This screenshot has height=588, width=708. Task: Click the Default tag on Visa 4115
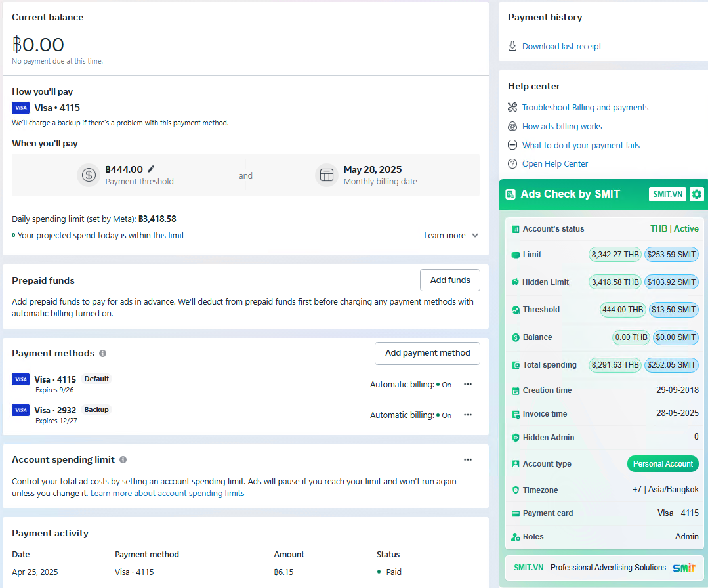click(96, 379)
